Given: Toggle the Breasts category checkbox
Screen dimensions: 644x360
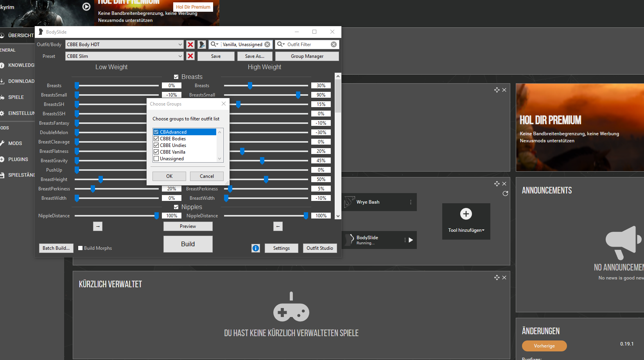Looking at the screenshot, I should pos(176,77).
